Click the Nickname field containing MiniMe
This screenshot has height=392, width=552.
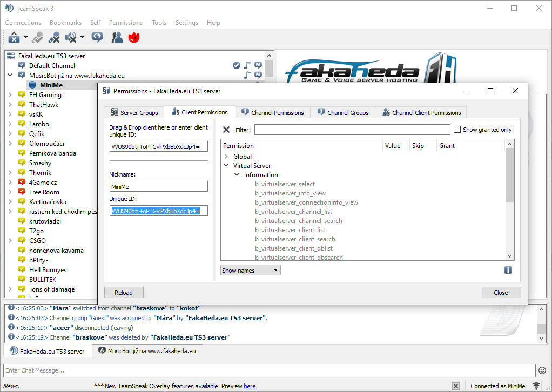[158, 186]
